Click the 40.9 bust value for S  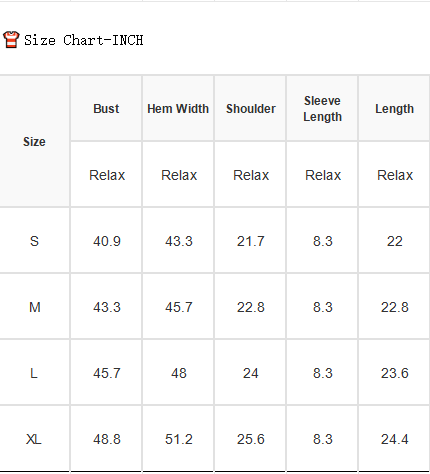click(x=107, y=241)
